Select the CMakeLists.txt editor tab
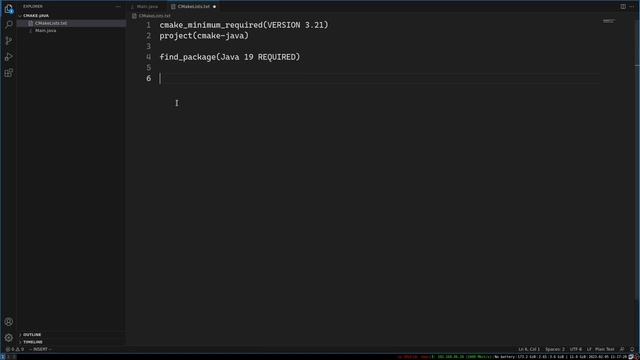 click(x=193, y=7)
